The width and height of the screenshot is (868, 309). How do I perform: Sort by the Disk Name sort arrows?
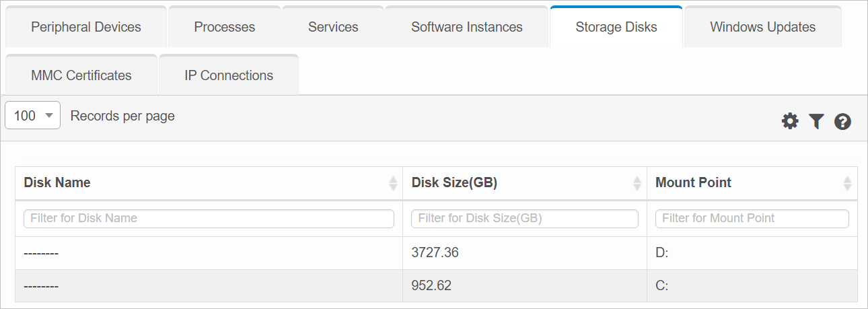pyautogui.click(x=393, y=183)
